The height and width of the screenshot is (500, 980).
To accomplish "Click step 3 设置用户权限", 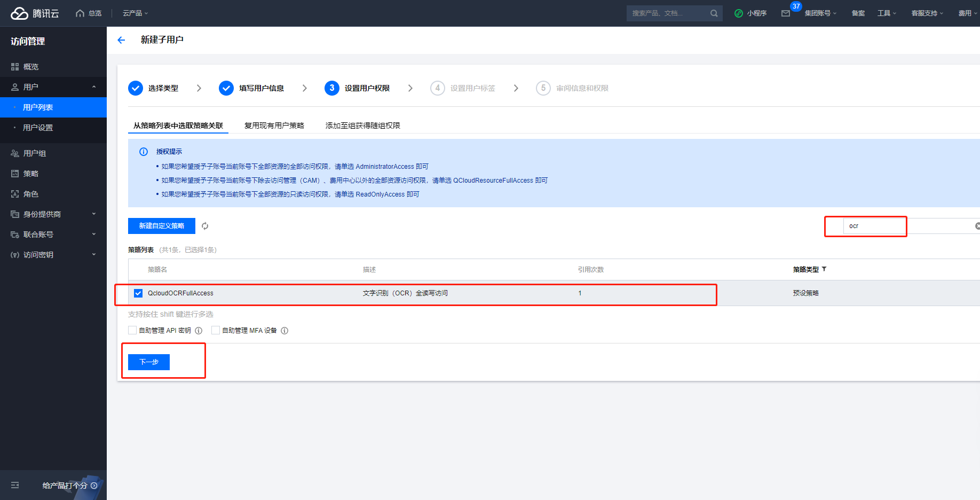I will tap(357, 88).
